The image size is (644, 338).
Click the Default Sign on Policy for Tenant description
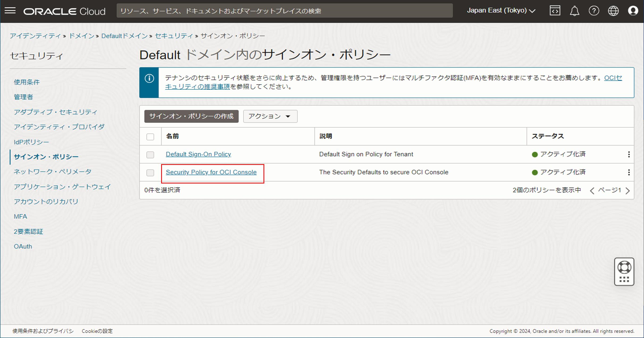(366, 154)
